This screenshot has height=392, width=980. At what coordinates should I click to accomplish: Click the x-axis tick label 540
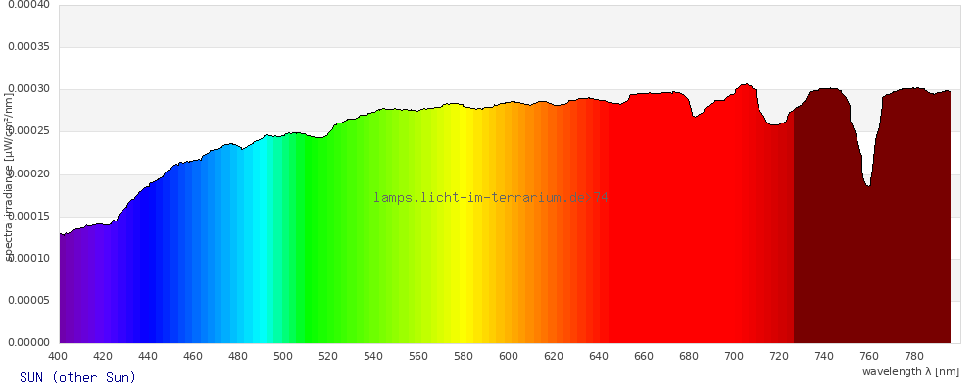point(373,357)
